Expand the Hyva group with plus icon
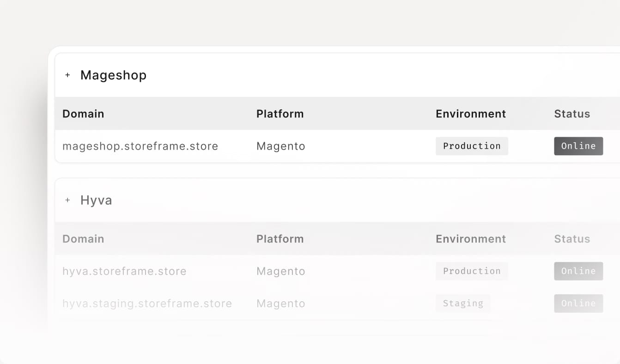Image resolution: width=620 pixels, height=364 pixels. coord(67,200)
